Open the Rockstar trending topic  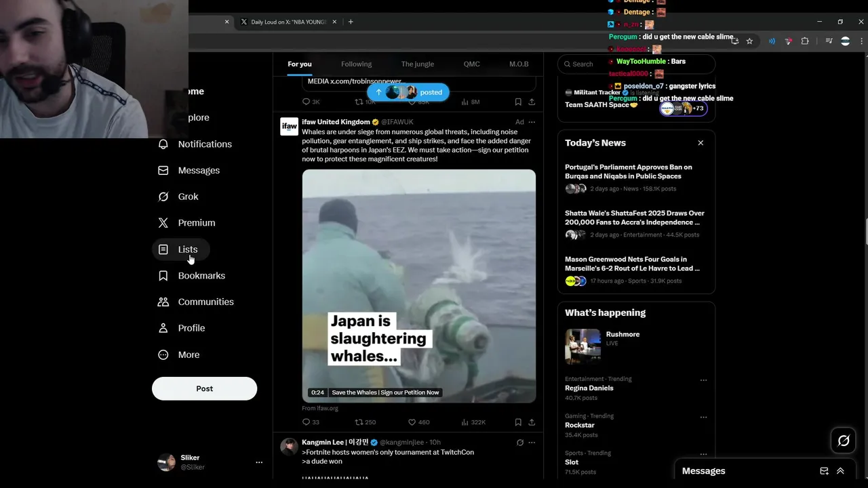[x=579, y=425]
